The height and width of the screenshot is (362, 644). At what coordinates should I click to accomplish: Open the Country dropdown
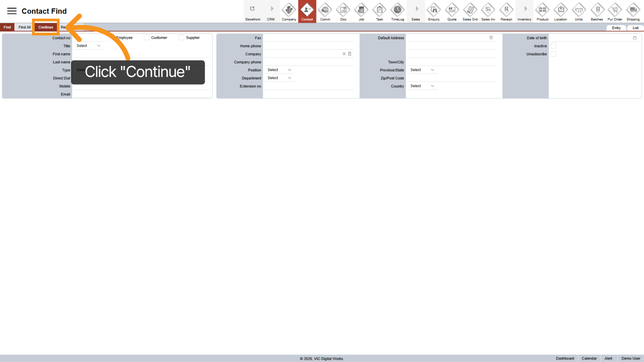point(422,86)
